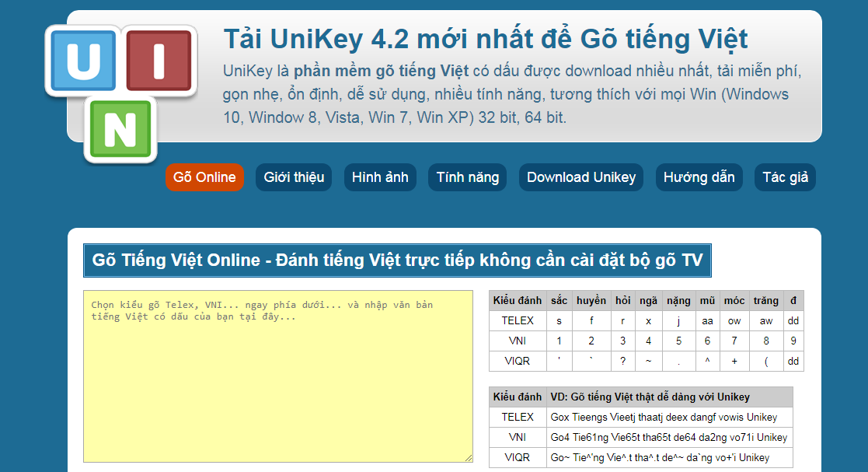The height and width of the screenshot is (472, 868).
Task: Click the 'phần mềm gõ tiếng Việt' bold text
Action: 381,71
